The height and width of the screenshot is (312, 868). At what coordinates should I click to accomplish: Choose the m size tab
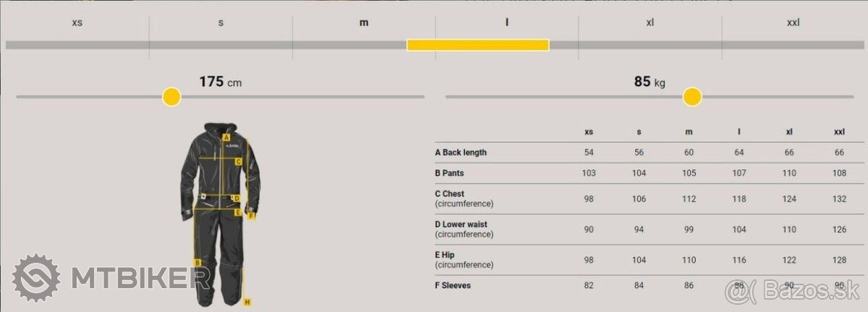click(x=364, y=22)
